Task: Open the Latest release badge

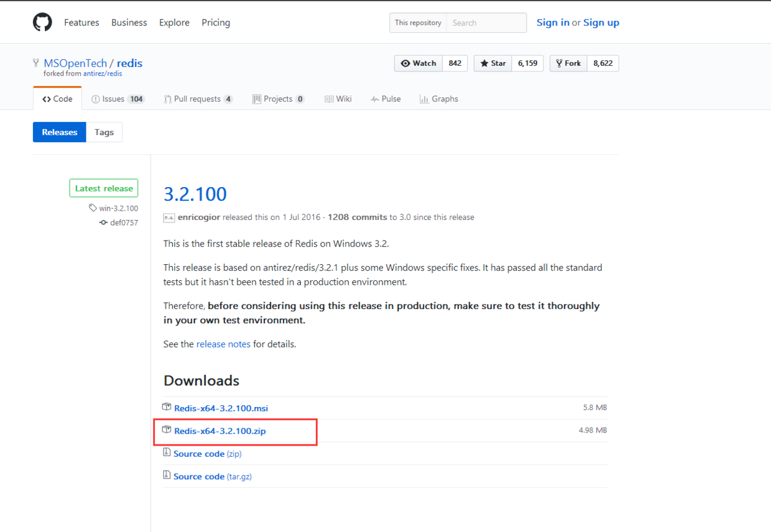Action: click(104, 188)
